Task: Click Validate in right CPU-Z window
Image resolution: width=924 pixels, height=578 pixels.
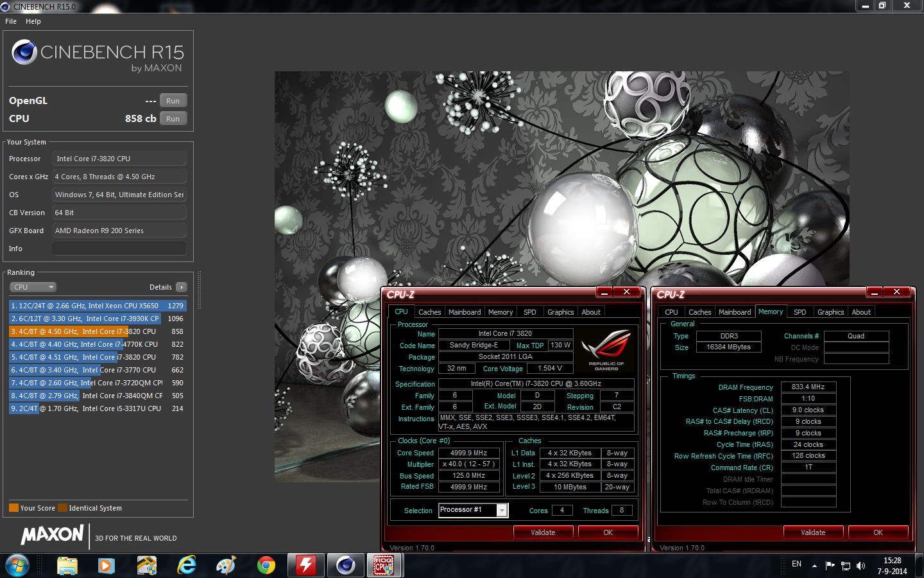Action: pos(813,532)
